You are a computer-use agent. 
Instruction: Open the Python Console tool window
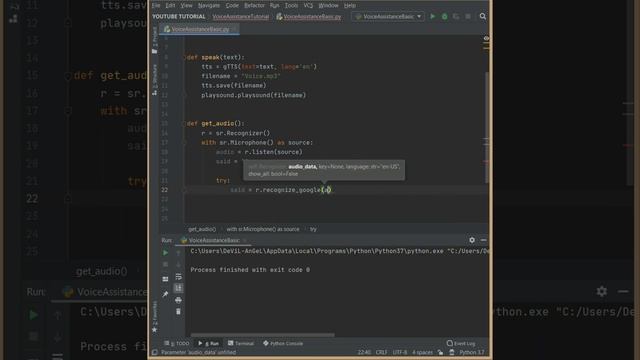pos(283,343)
